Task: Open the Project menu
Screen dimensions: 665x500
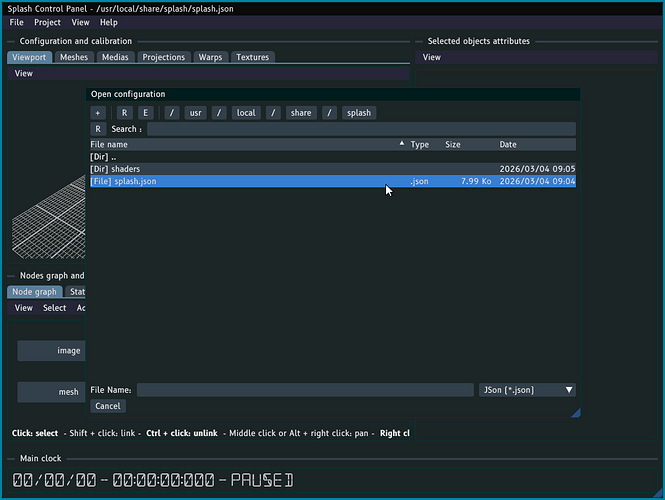Action: [x=47, y=22]
